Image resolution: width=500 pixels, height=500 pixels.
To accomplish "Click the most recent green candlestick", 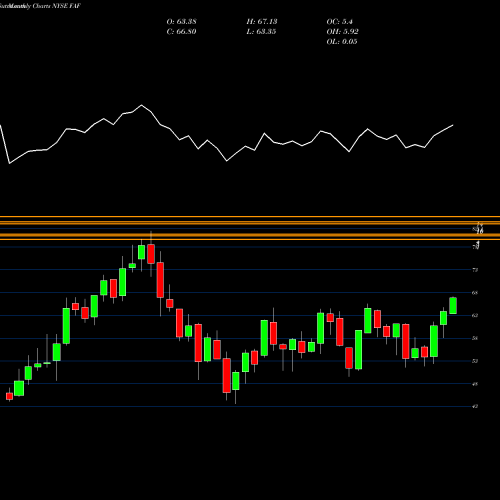I will click(453, 305).
